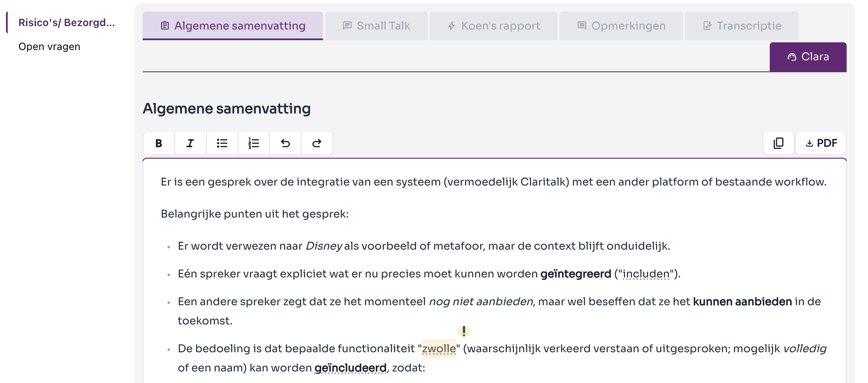Image resolution: width=868 pixels, height=383 pixels.
Task: Click the line "Belangrijke punten uit het gesprek:"
Action: [x=255, y=214]
